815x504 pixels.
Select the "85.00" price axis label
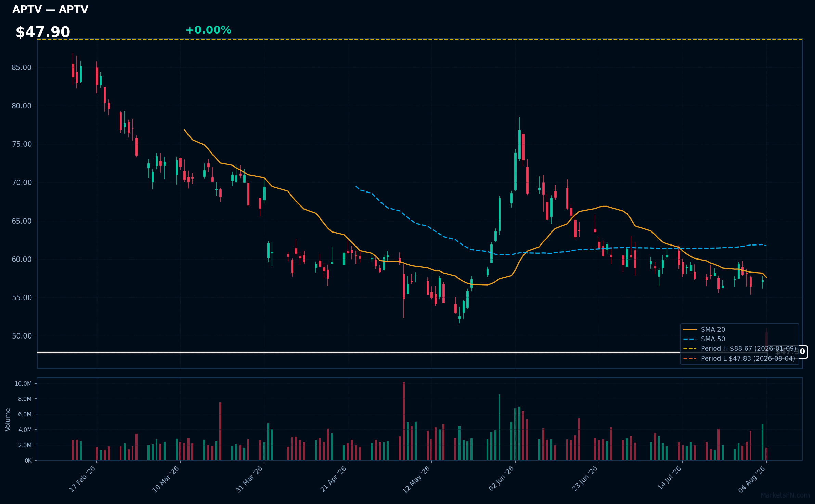click(x=22, y=68)
